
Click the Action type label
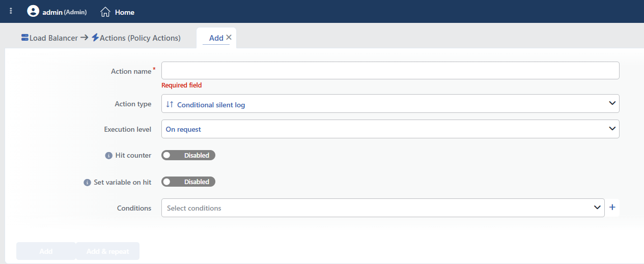(x=133, y=104)
